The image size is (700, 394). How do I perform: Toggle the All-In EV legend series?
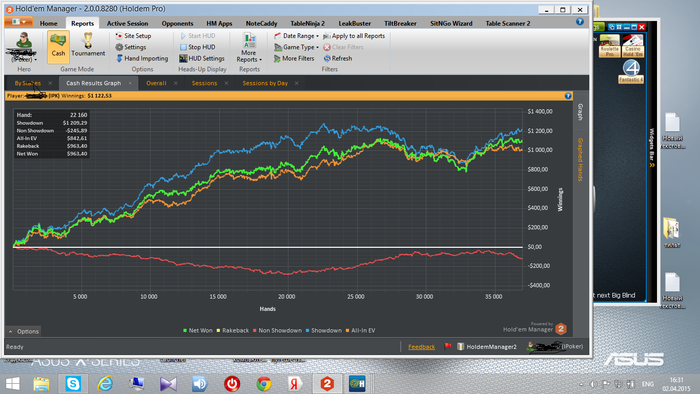click(360, 331)
